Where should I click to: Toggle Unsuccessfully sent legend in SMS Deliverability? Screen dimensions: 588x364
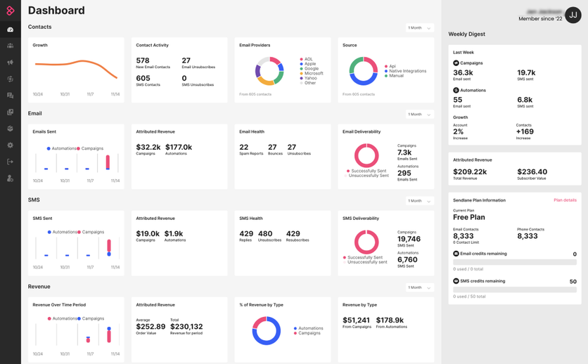click(x=365, y=262)
